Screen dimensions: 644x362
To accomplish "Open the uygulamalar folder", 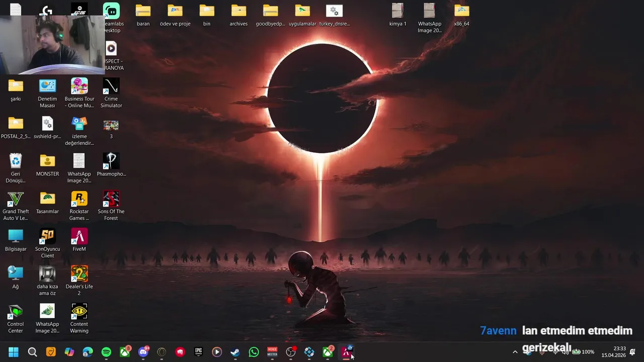I will (302, 15).
